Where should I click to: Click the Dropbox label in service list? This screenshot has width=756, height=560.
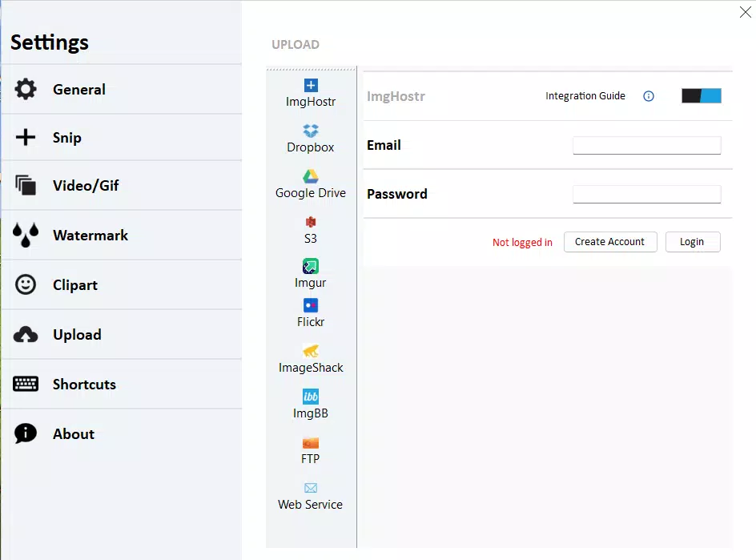click(x=311, y=147)
